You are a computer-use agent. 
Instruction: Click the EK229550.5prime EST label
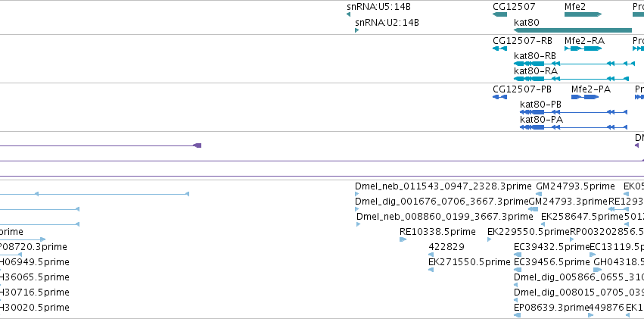(528, 232)
